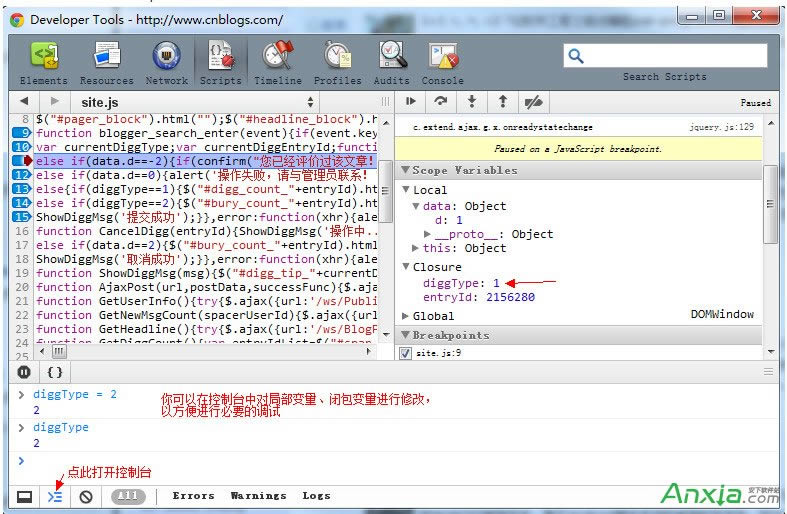Toggle breakpoint on line 9
The width and height of the screenshot is (787, 514).
(22, 133)
